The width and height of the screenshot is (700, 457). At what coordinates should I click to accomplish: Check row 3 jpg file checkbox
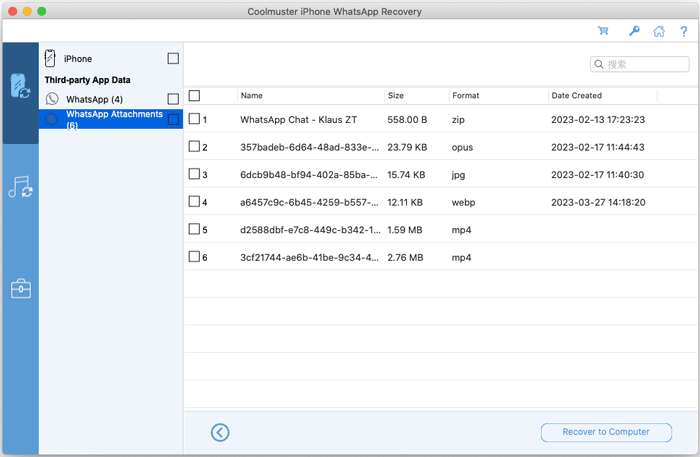(194, 174)
